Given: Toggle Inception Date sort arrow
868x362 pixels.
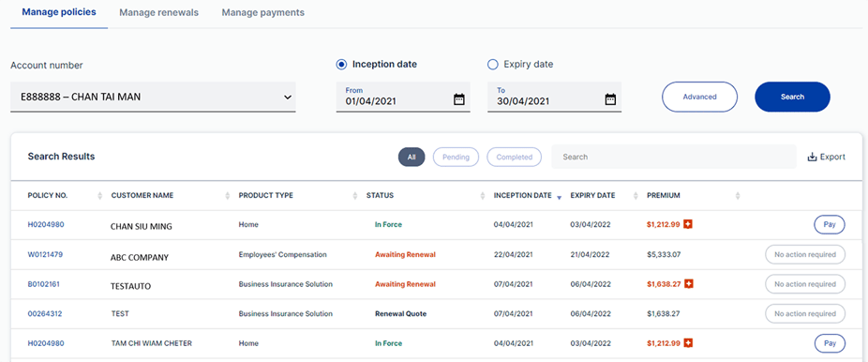Looking at the screenshot, I should pos(559,197).
